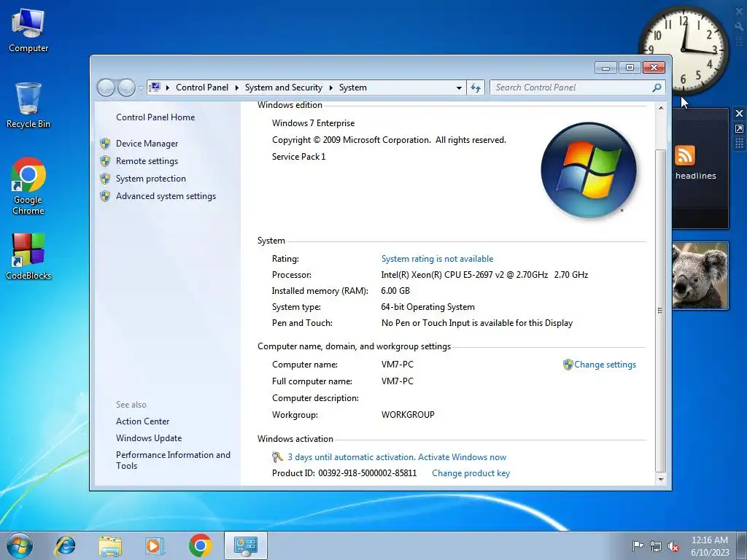Click the 64-bit Operating System value
The width and height of the screenshot is (747, 560).
pyautogui.click(x=427, y=307)
